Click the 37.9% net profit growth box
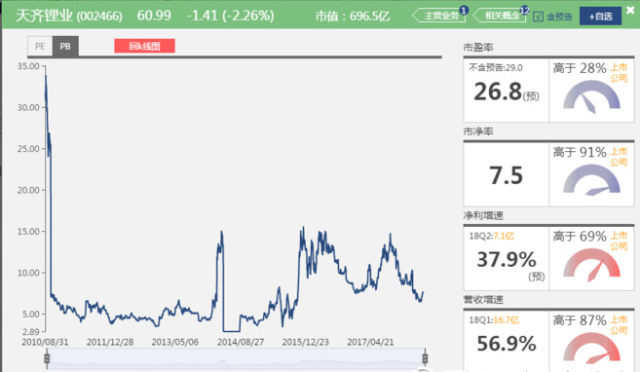Image resolution: width=640 pixels, height=372 pixels. (x=506, y=258)
